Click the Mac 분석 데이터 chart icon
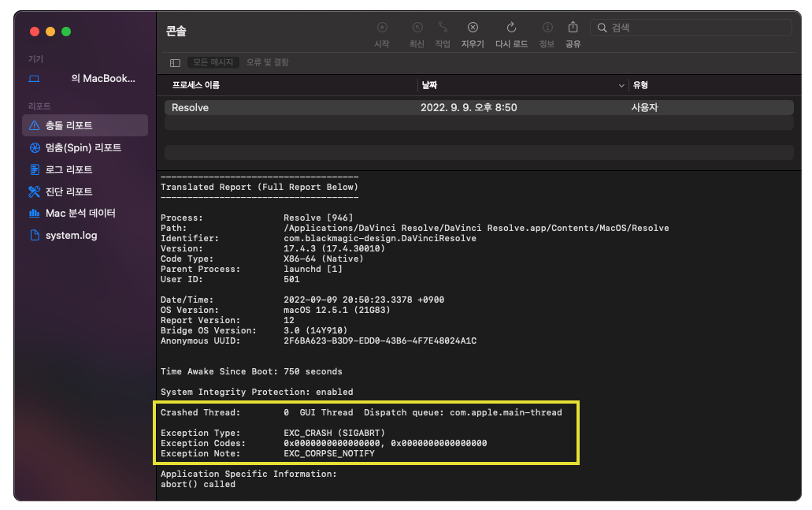The image size is (812, 510). [34, 213]
